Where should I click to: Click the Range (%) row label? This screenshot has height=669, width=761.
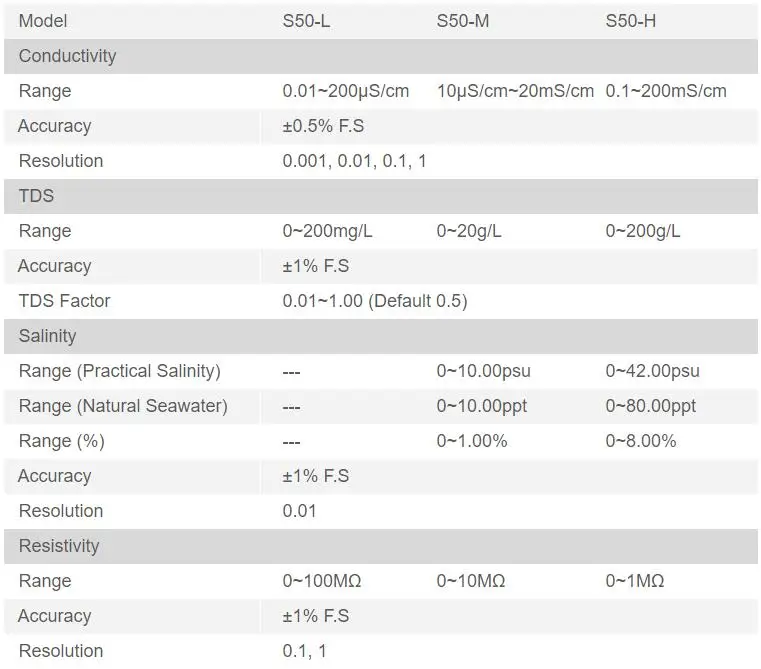coord(62,441)
